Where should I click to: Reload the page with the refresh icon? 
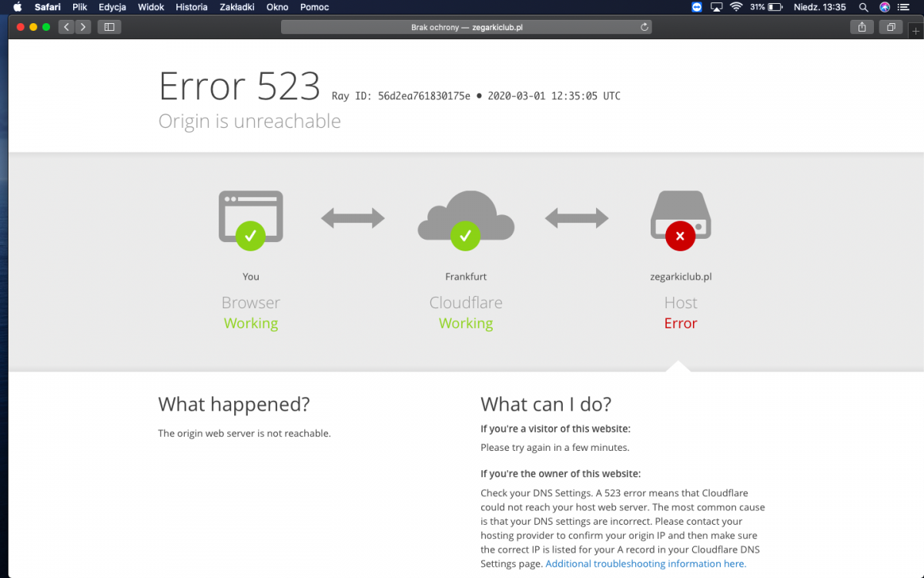click(644, 27)
